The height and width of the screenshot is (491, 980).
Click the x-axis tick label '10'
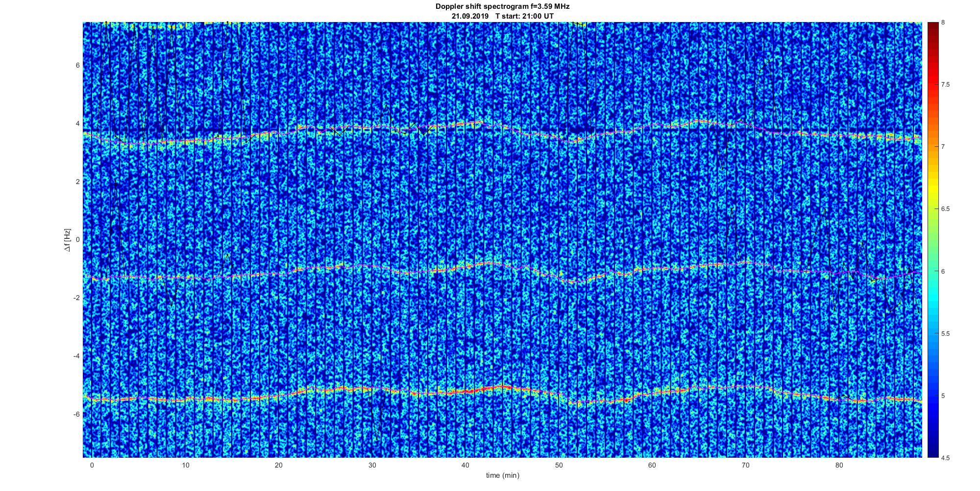pos(185,465)
